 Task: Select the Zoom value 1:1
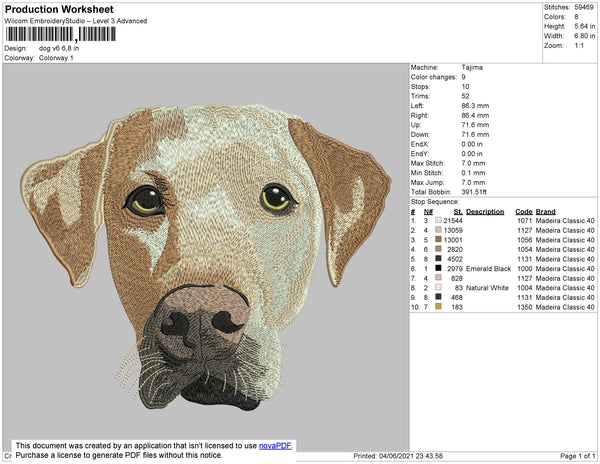[579, 46]
